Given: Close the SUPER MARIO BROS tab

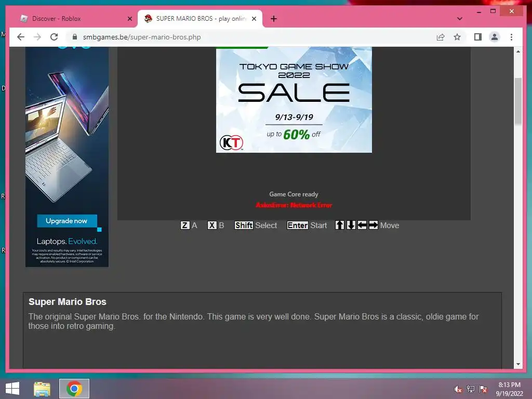Looking at the screenshot, I should click(x=254, y=19).
